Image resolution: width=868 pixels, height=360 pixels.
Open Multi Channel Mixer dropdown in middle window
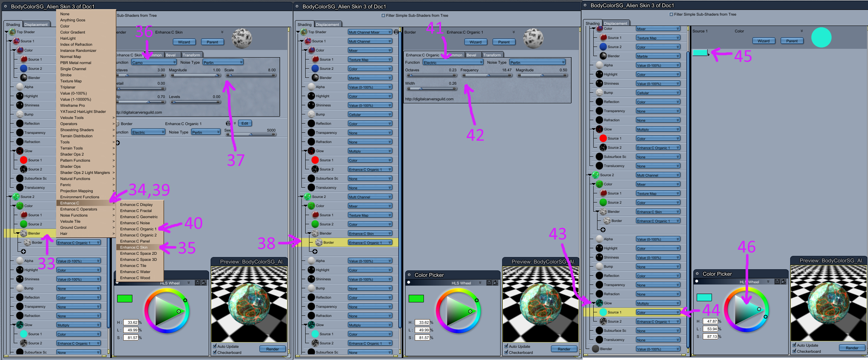pyautogui.click(x=370, y=32)
